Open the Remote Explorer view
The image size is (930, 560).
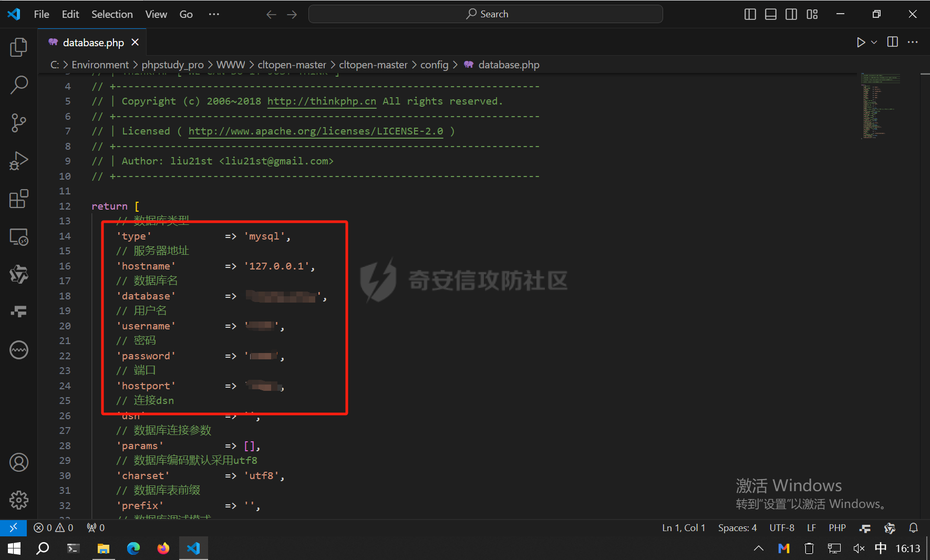[x=19, y=237]
